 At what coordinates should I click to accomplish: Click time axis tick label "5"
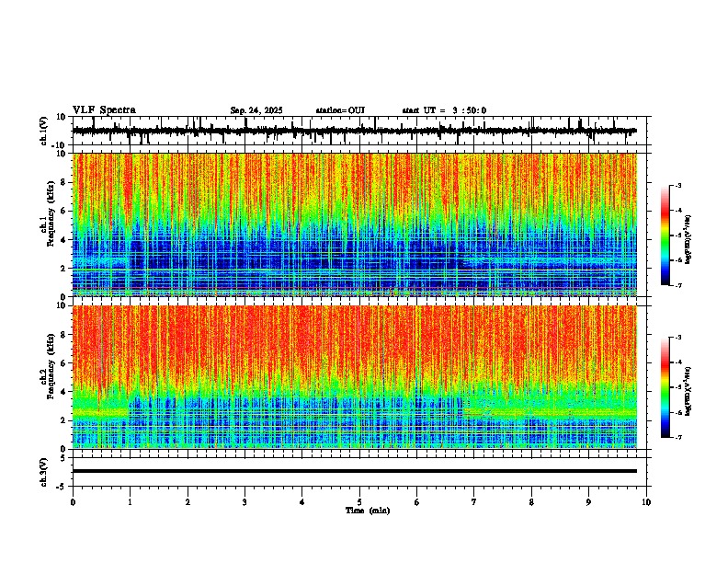pyautogui.click(x=359, y=502)
